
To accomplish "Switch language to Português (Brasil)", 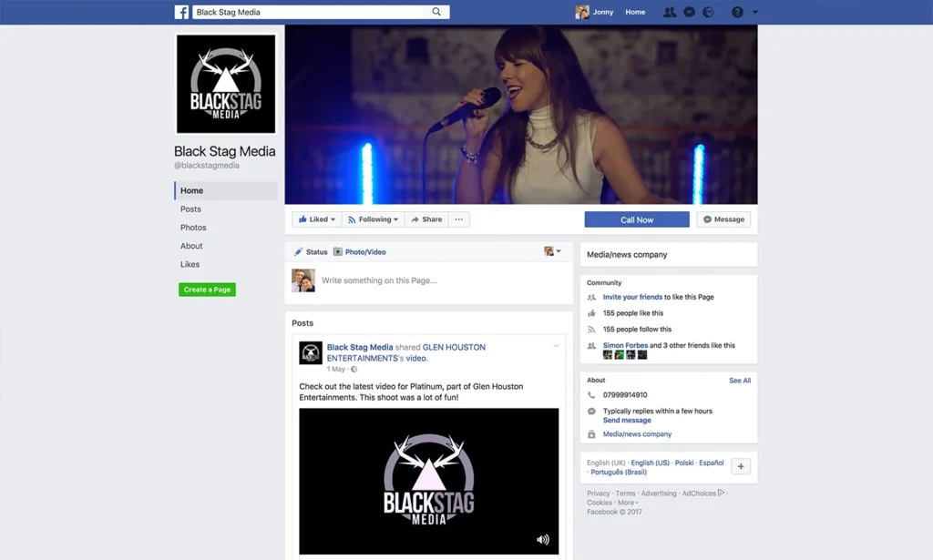I will (619, 472).
